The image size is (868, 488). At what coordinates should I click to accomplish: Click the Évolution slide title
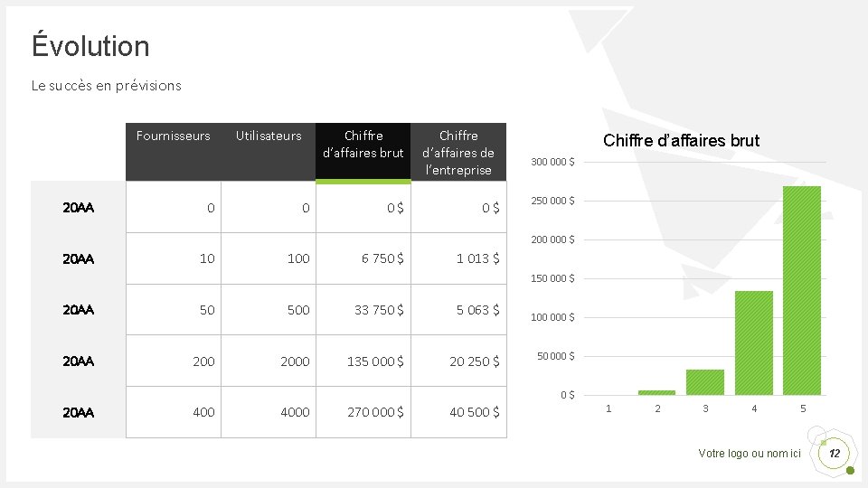click(90, 46)
